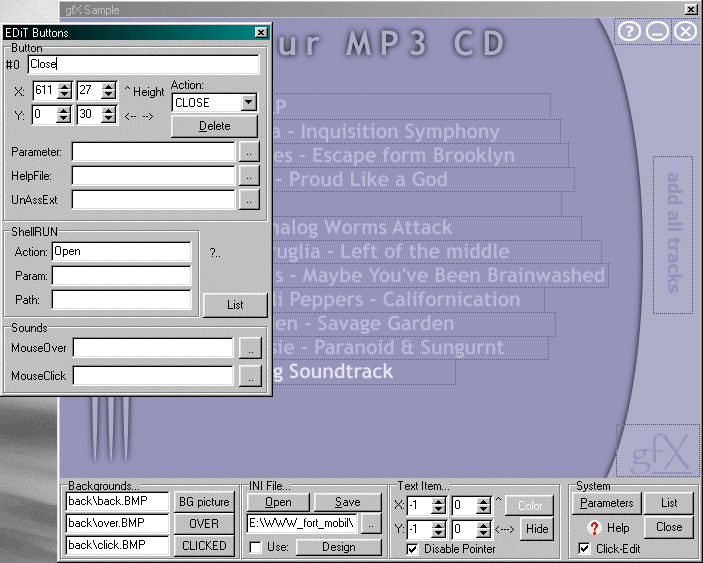Click the round help question-mark icon
The image size is (703, 563).
point(629,31)
